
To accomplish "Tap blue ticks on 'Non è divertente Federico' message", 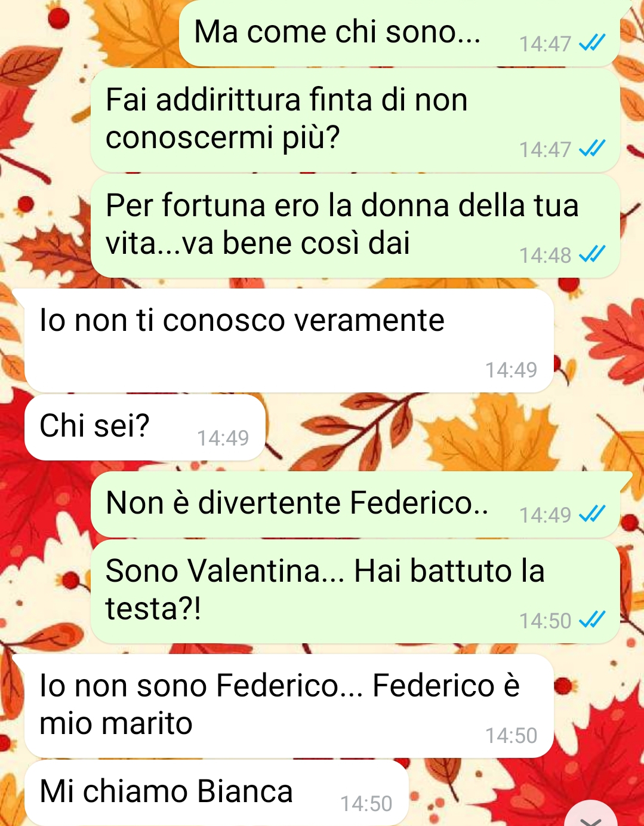I will pyautogui.click(x=592, y=514).
